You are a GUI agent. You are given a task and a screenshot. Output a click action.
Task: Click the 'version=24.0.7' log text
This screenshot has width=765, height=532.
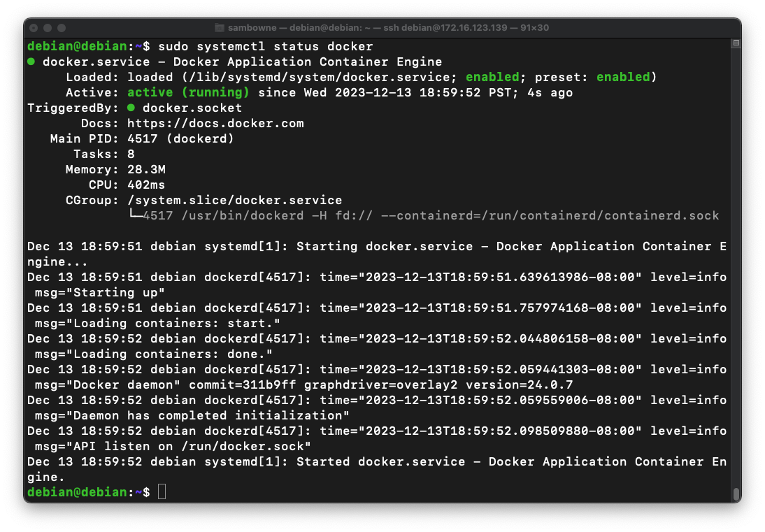click(519, 384)
